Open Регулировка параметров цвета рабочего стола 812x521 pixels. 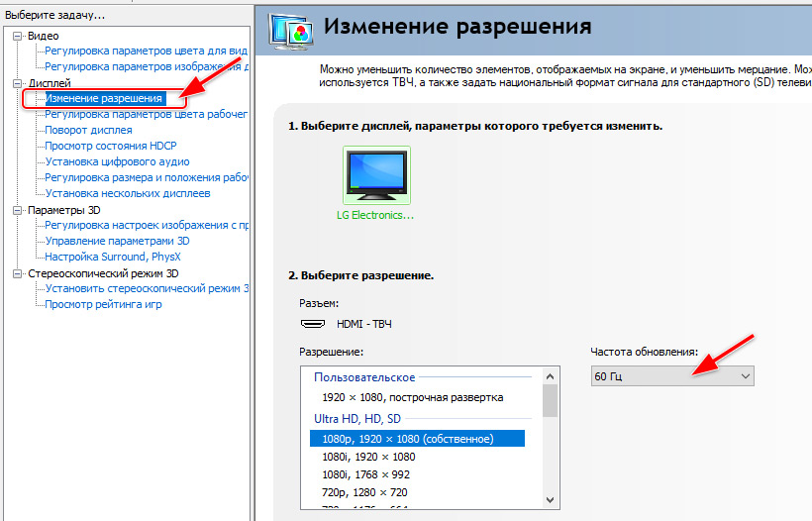coord(146,115)
